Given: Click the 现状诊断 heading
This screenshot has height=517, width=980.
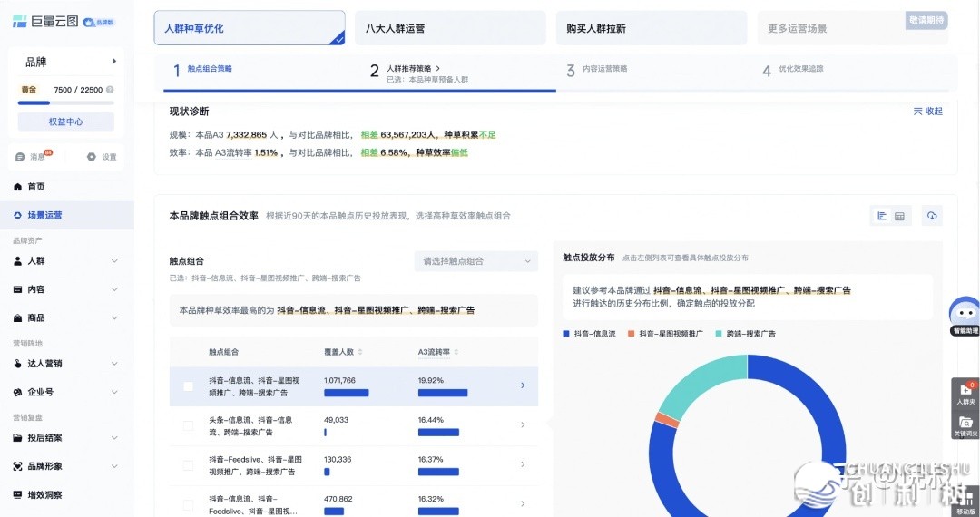Looking at the screenshot, I should coord(190,112).
